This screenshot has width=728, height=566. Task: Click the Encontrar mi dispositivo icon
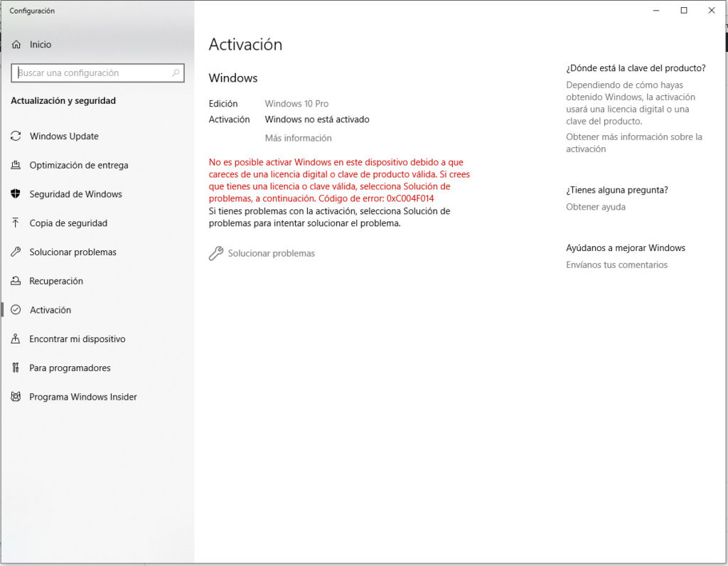[x=16, y=339]
